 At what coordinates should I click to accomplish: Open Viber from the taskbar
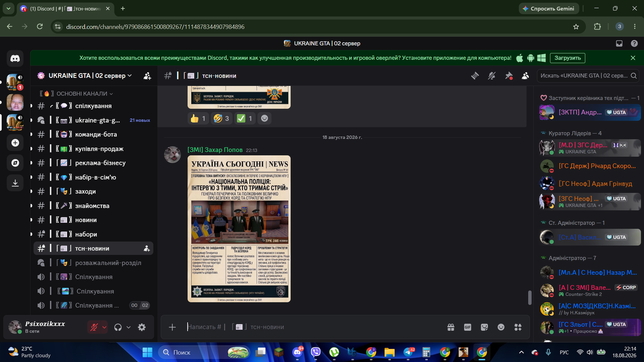[316, 352]
